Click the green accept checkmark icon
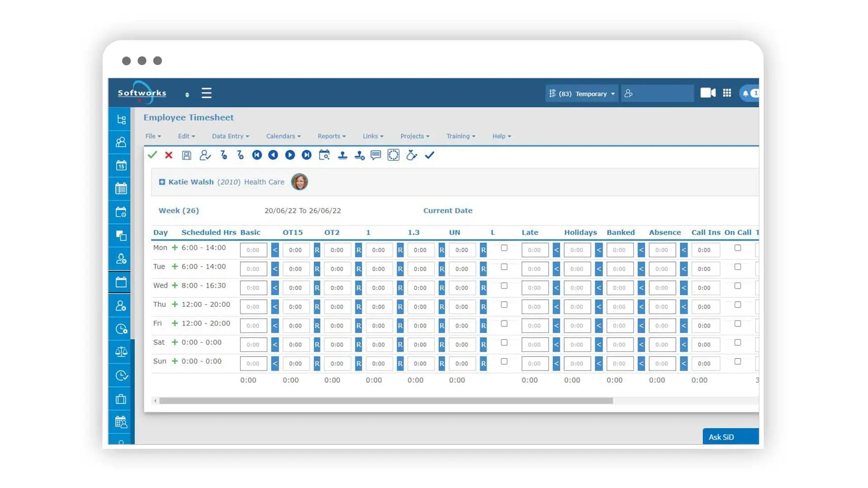868x488 pixels. coord(152,155)
